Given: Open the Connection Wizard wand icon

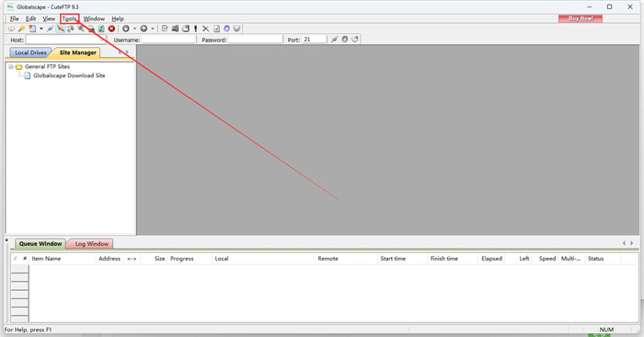Looking at the screenshot, I should pos(21,29).
